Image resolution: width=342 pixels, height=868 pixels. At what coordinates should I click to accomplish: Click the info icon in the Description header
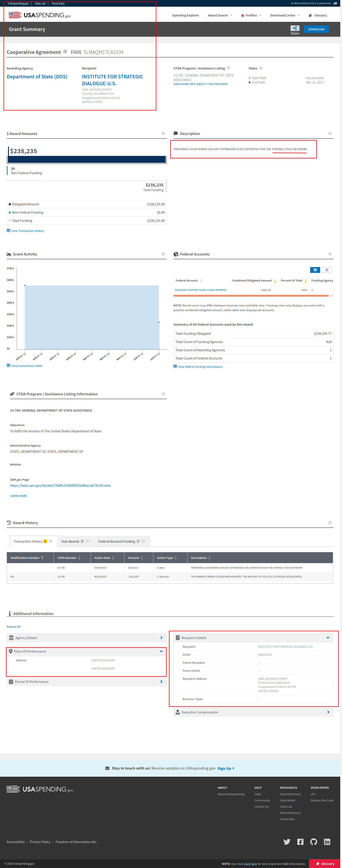(330, 133)
